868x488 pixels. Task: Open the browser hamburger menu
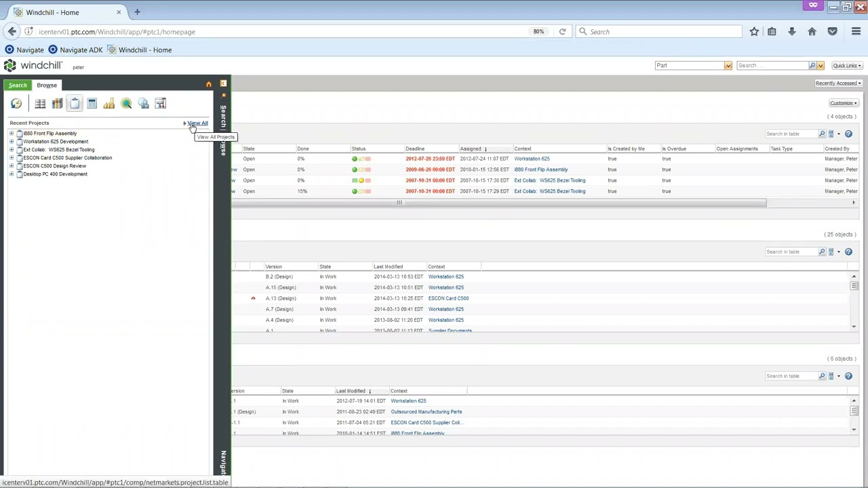(x=856, y=32)
